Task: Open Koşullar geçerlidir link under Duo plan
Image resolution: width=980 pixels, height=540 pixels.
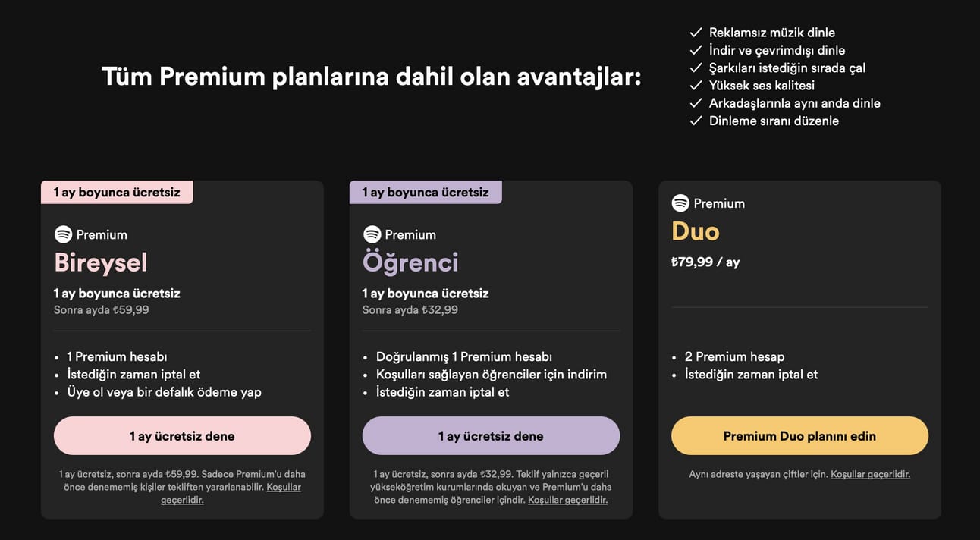Action: click(x=870, y=474)
